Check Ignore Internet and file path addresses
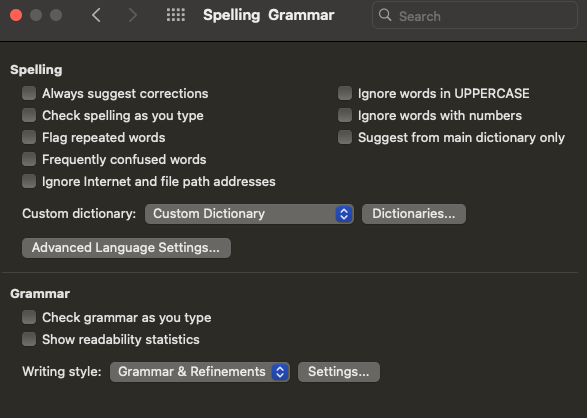587x418 pixels. pyautogui.click(x=29, y=181)
